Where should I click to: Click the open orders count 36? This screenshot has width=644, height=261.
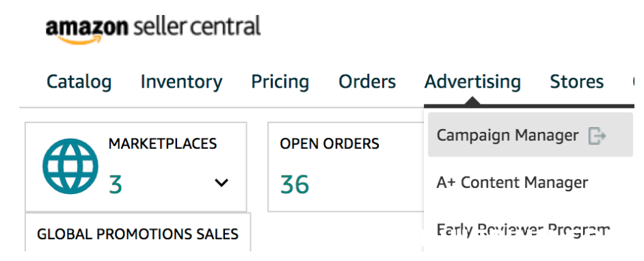[x=295, y=184]
